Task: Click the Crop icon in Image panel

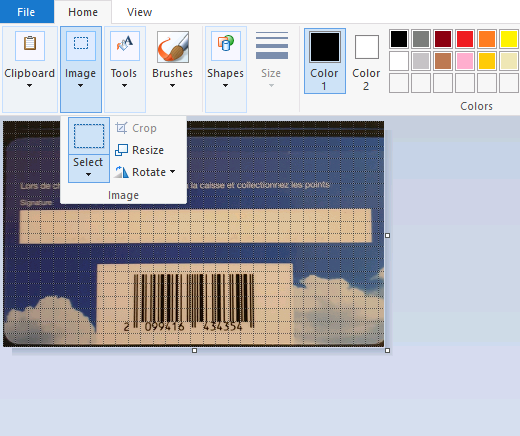Action: 121,128
